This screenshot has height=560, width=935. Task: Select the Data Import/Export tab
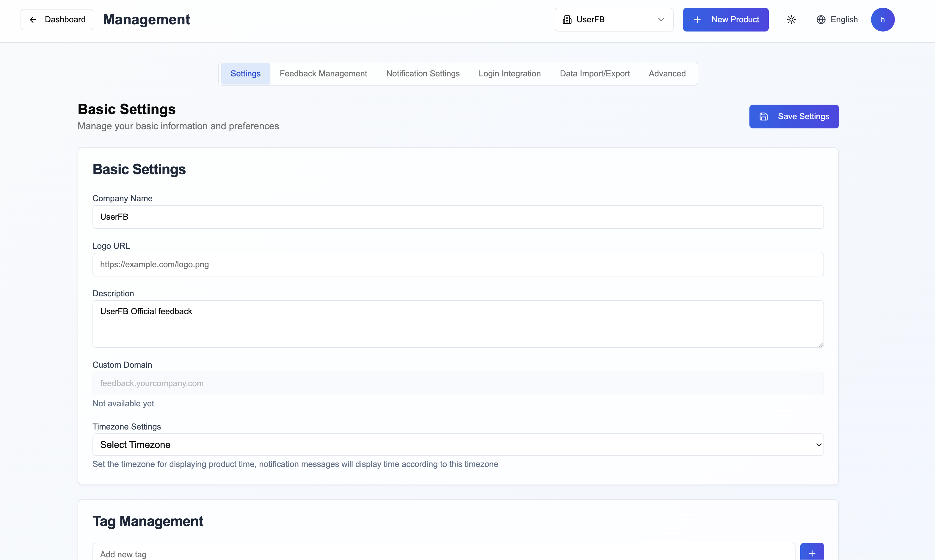click(594, 74)
